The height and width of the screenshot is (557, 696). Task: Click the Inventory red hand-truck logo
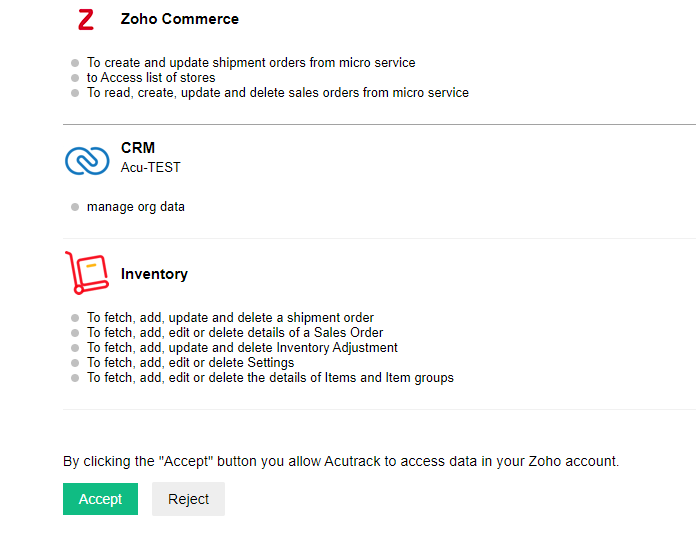87,273
